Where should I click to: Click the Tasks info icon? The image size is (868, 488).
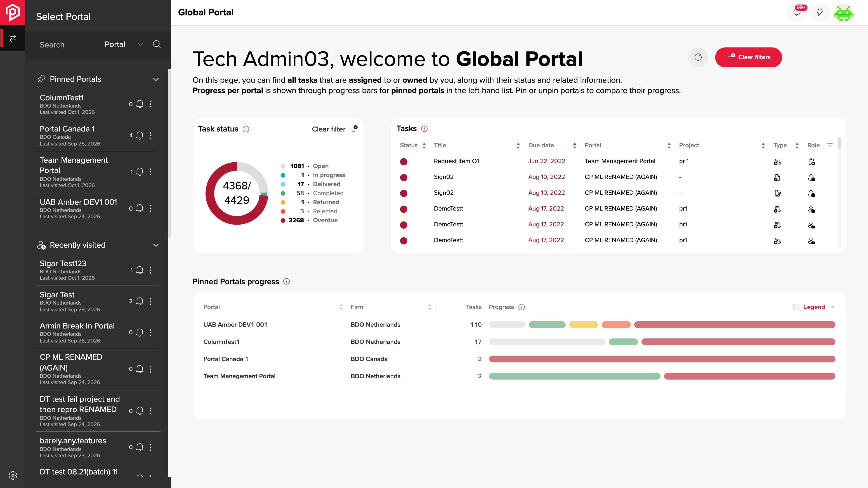[425, 129]
